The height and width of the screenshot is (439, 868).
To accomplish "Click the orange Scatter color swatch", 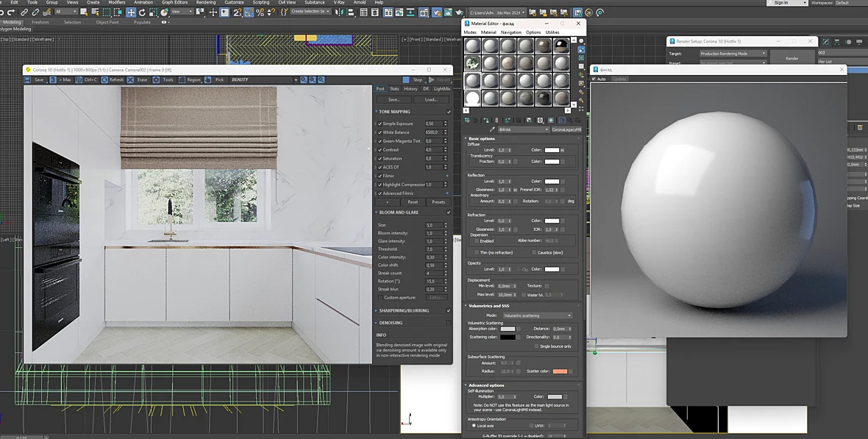I will click(560, 371).
